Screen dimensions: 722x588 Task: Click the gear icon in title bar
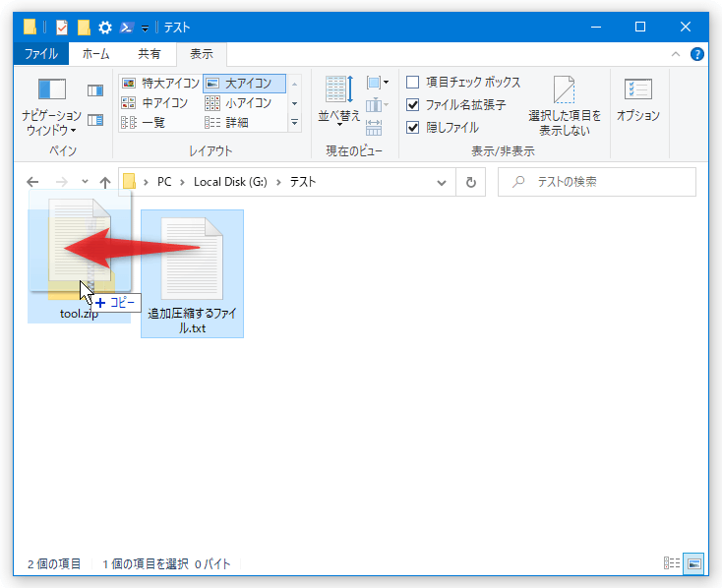[x=105, y=28]
